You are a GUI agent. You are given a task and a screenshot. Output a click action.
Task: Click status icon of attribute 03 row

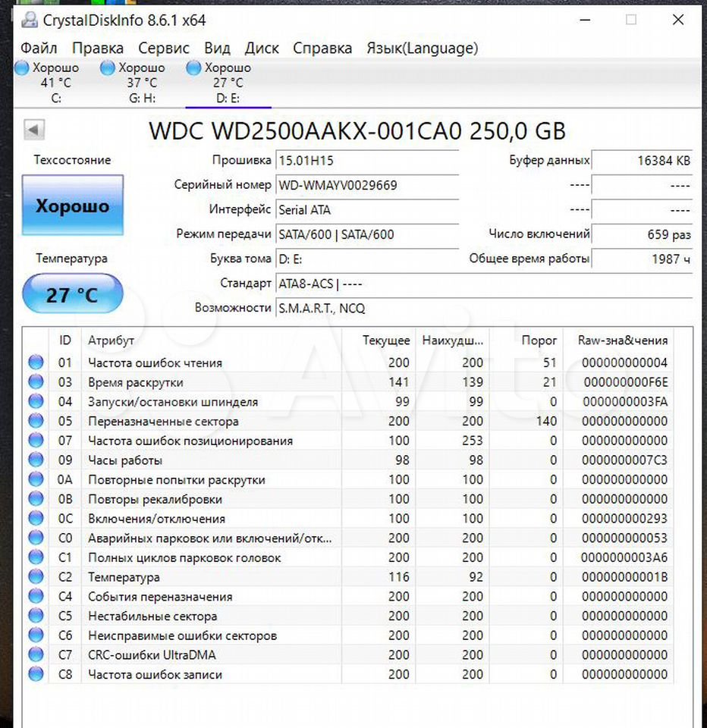36,381
